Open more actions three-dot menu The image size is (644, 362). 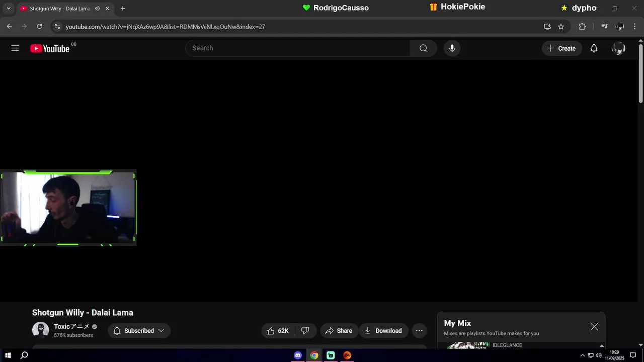[419, 331]
